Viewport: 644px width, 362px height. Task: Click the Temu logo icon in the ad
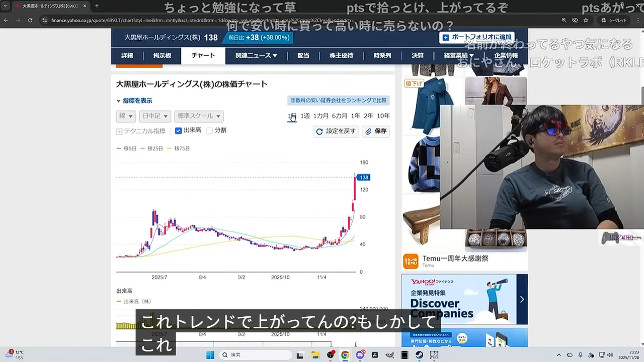(411, 261)
